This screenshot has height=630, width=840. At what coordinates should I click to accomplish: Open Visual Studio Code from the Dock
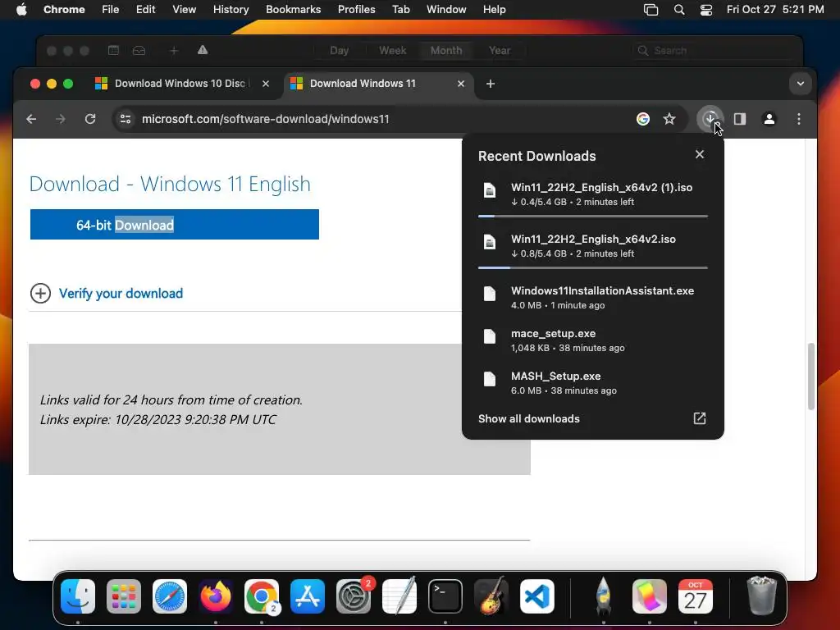pyautogui.click(x=537, y=596)
